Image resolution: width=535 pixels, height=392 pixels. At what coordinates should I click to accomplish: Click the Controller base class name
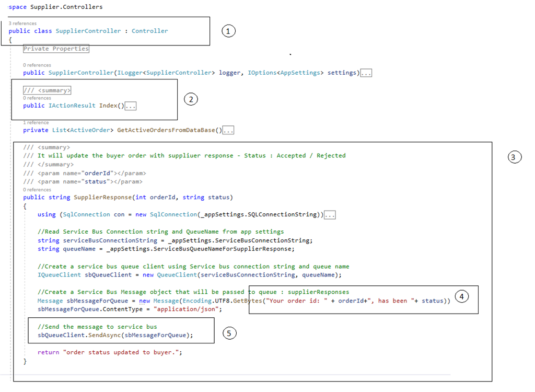150,31
